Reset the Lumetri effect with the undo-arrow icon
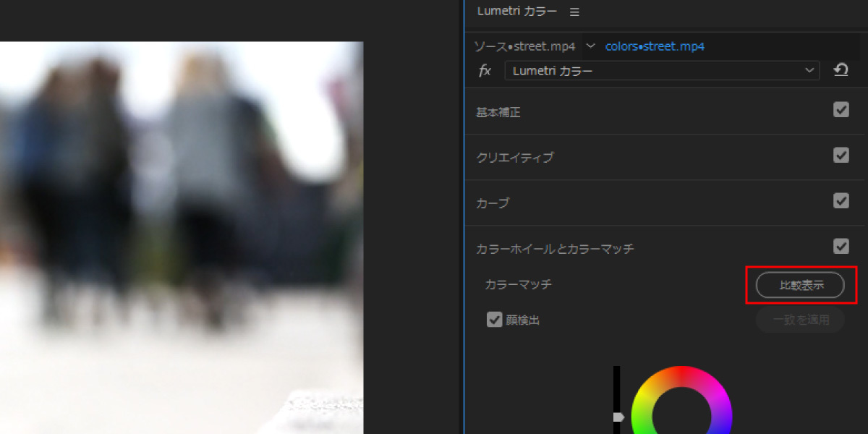Viewport: 868px width, 434px height. pyautogui.click(x=841, y=70)
